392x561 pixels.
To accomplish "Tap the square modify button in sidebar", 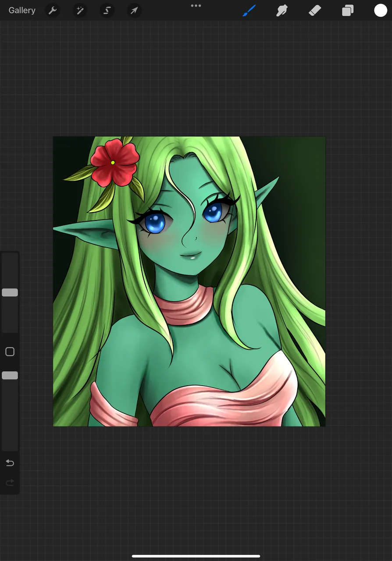I will pos(10,352).
